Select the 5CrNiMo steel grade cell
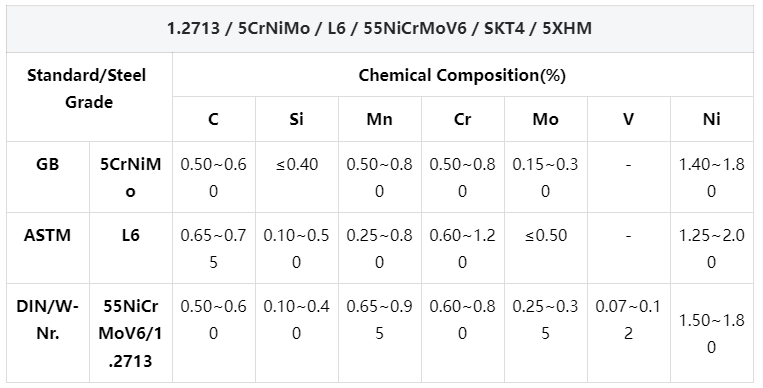 point(130,177)
